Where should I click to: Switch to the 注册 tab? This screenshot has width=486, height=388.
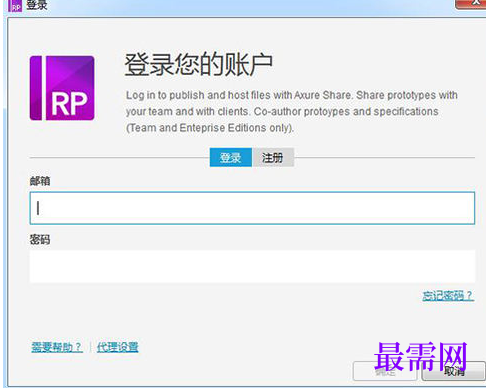point(273,157)
